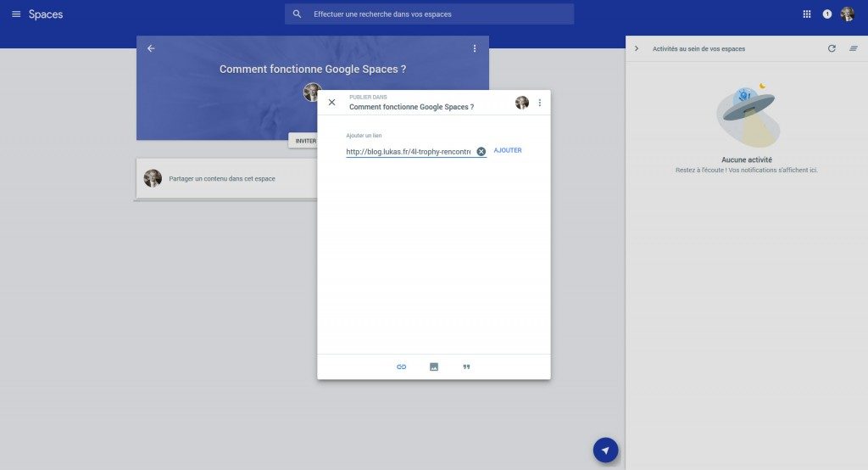Click 'Partager un contenu dans cet espace' box

coord(227,178)
